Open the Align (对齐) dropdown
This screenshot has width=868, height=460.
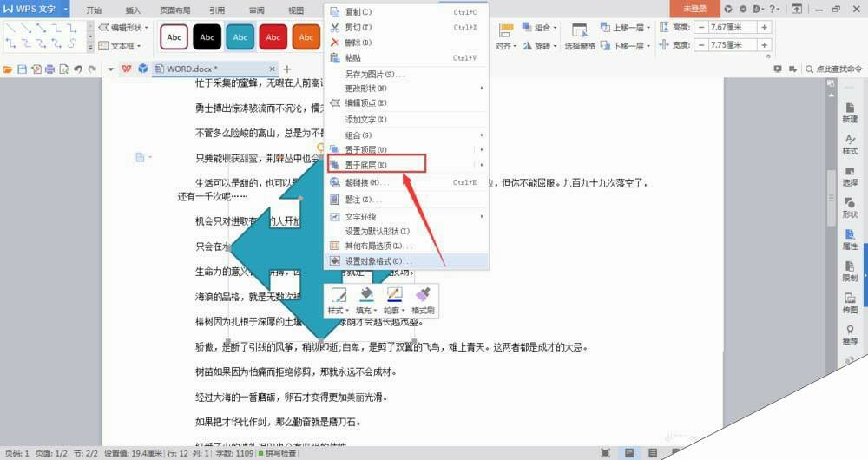[505, 37]
